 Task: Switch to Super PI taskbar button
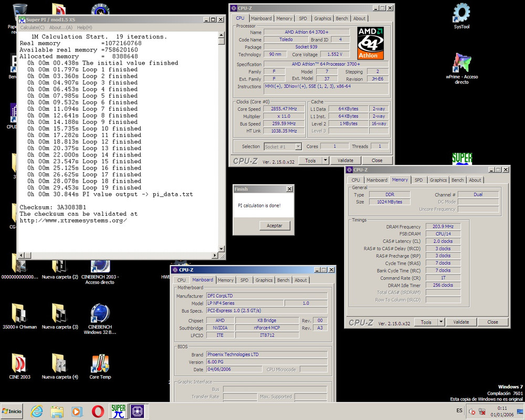point(118,411)
